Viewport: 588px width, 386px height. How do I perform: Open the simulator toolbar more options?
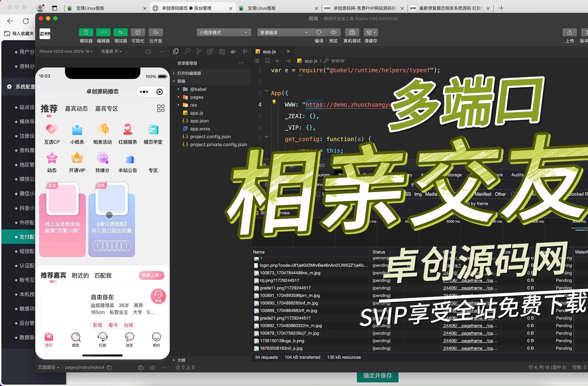tap(163, 52)
